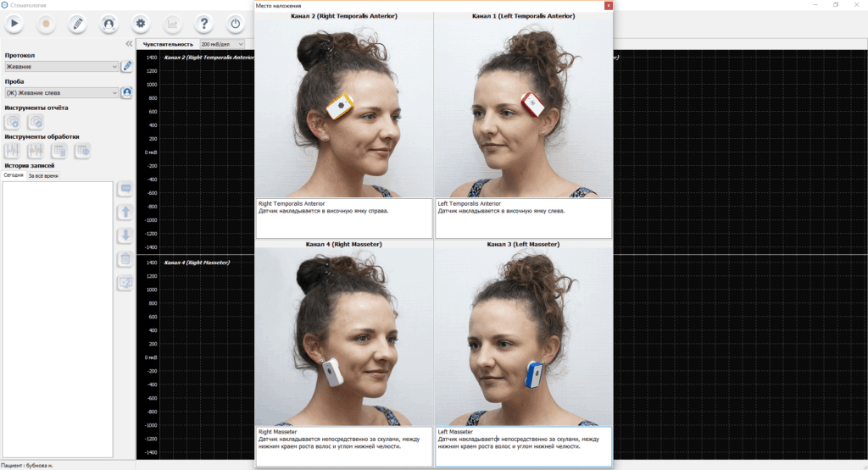868x470 pixels.
Task: Click the Left Temporalis Anterior photo
Action: 523,109
